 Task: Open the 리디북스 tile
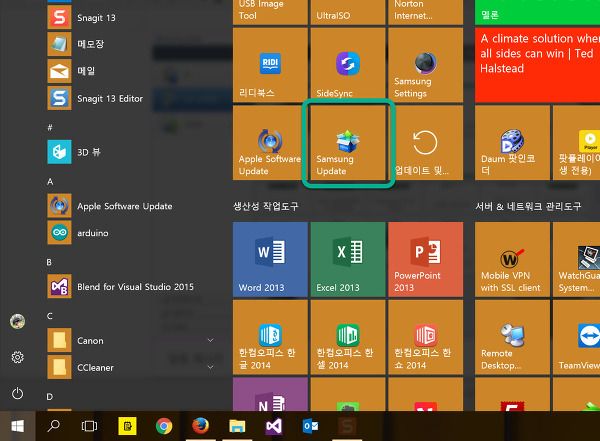click(x=270, y=65)
